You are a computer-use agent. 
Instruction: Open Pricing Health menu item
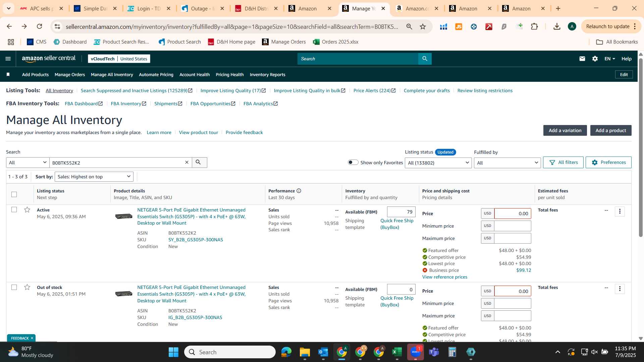pyautogui.click(x=230, y=74)
